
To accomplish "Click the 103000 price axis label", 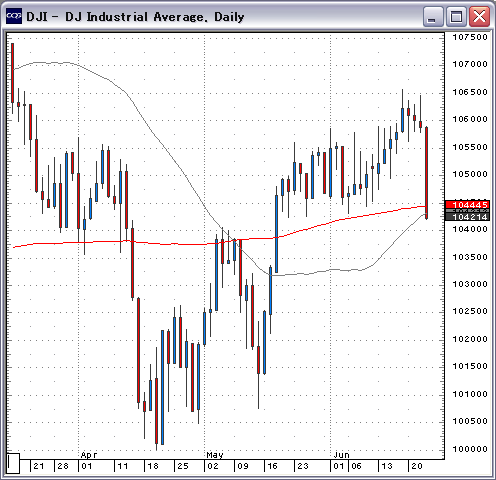I will 470,284.
